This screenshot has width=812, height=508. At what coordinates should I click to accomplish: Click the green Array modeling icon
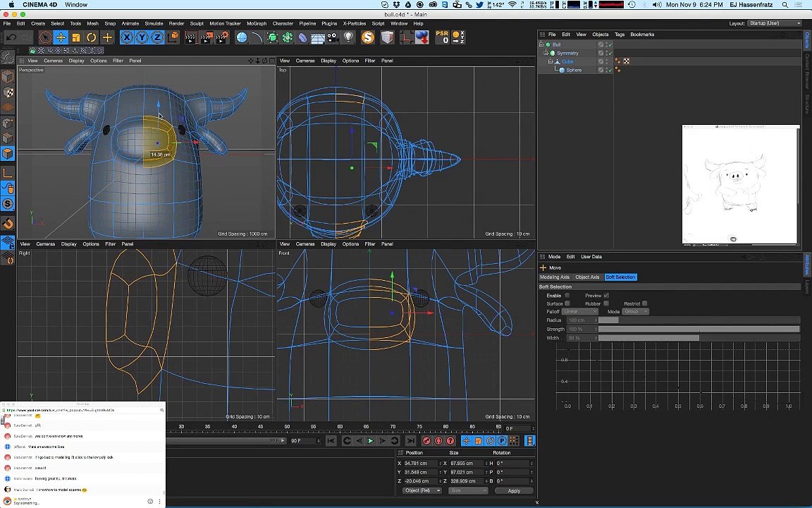[x=288, y=37]
